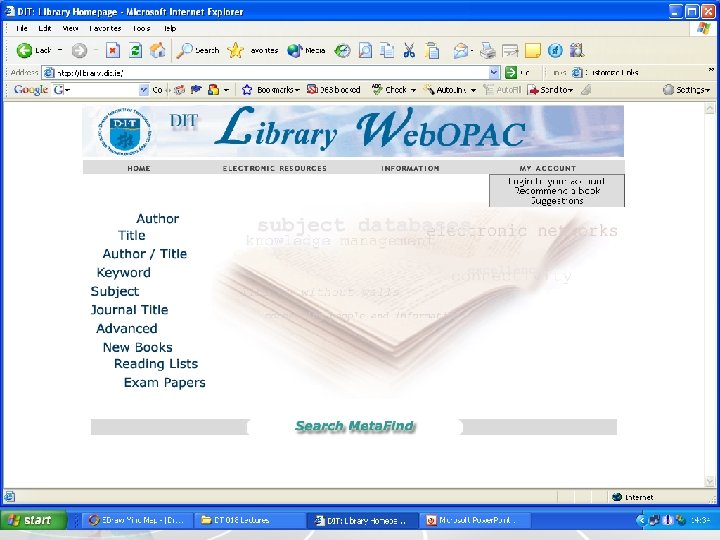Expand the address bar dropdown

coord(494,73)
